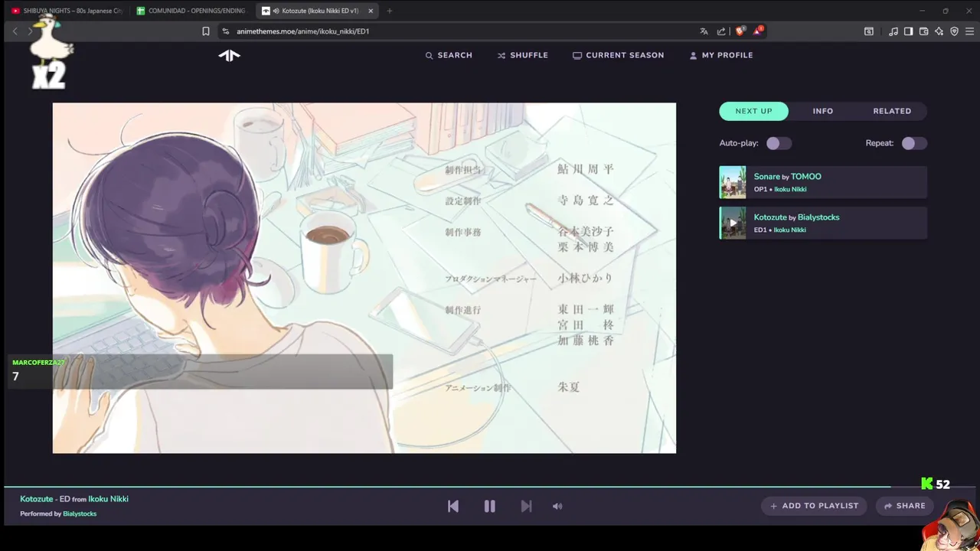Go forward in browser history
980x551 pixels.
tap(31, 31)
